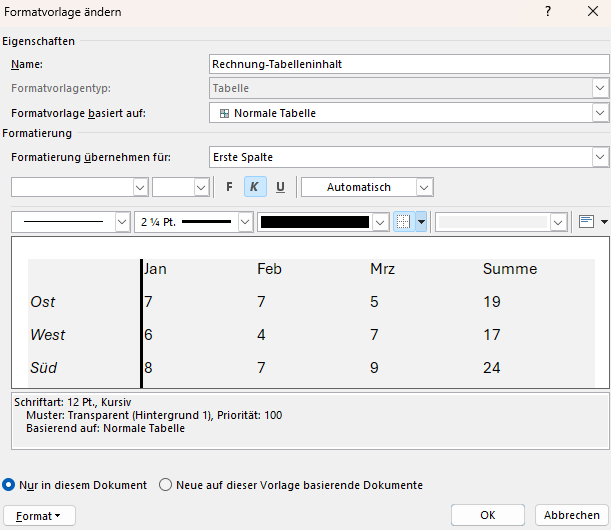Open the font size dropdown
The image size is (611, 530).
[201, 187]
